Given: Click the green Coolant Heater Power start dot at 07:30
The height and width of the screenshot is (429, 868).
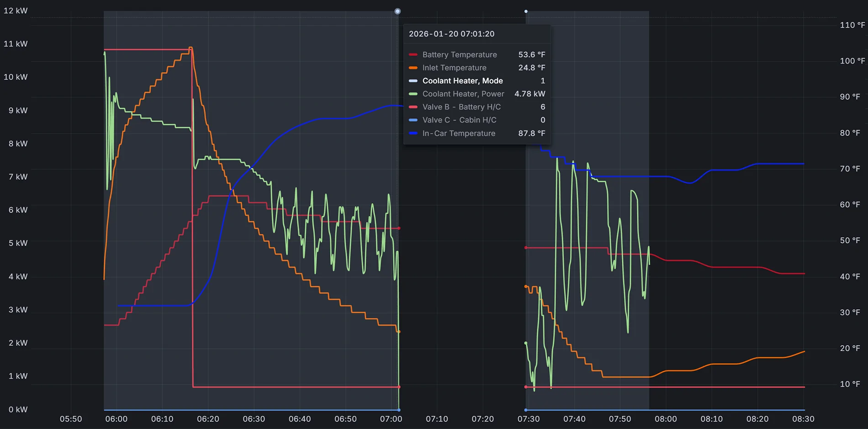Looking at the screenshot, I should [526, 343].
